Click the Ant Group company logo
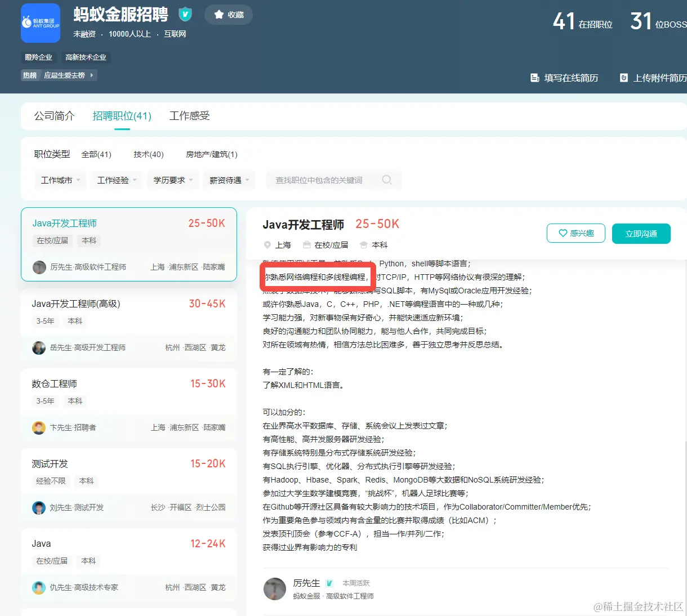The width and height of the screenshot is (687, 616). (40, 23)
